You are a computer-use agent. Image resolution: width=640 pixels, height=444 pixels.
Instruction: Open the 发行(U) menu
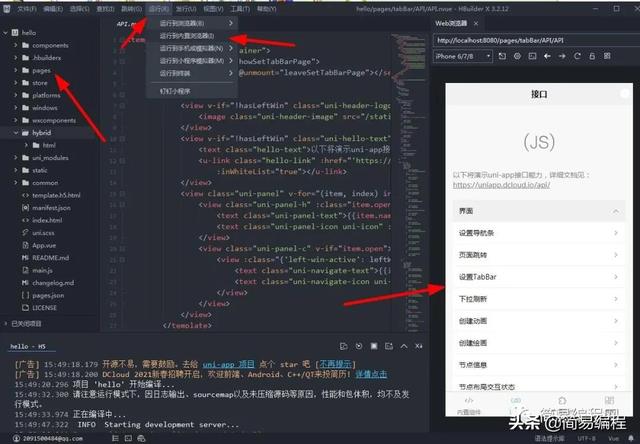(186, 9)
